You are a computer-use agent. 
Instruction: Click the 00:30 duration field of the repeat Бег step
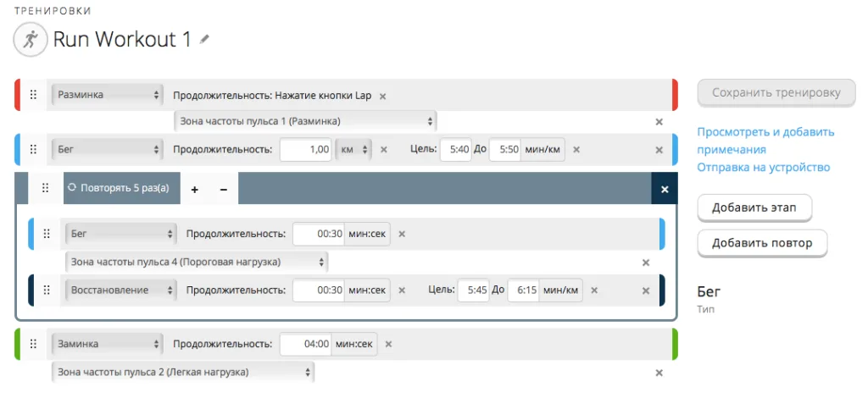click(x=319, y=234)
